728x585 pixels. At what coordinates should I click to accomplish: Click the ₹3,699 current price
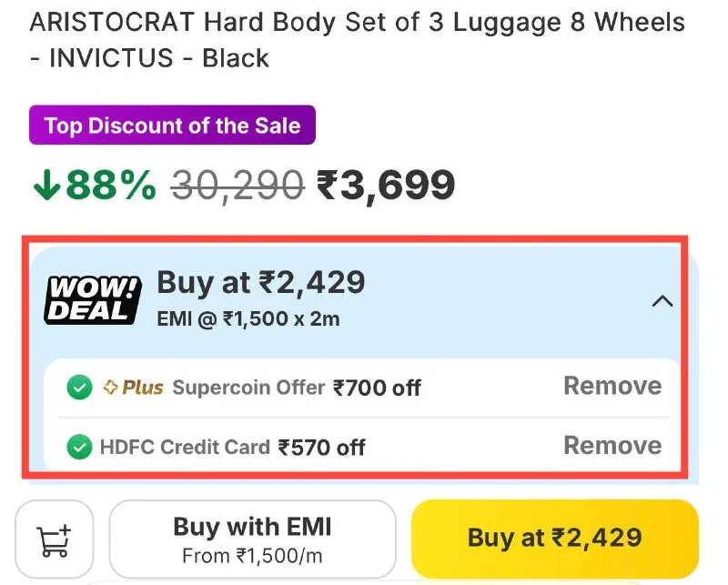tap(386, 186)
